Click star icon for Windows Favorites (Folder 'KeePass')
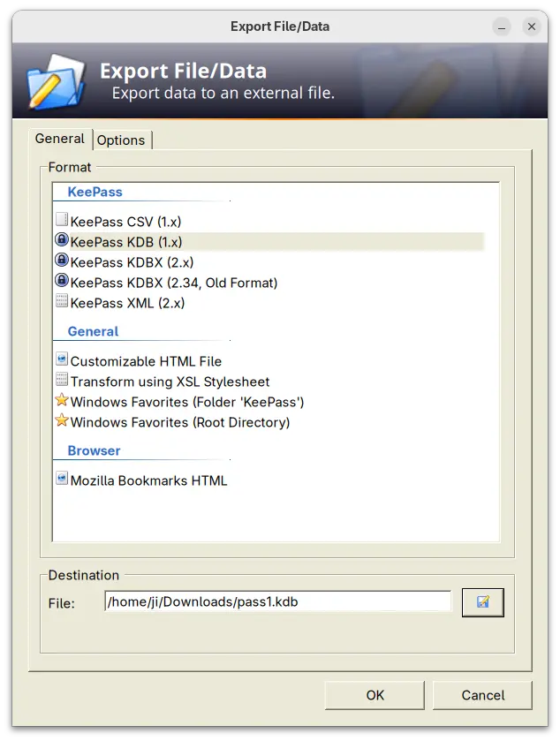Image resolution: width=560 pixels, height=741 pixels. [x=62, y=400]
